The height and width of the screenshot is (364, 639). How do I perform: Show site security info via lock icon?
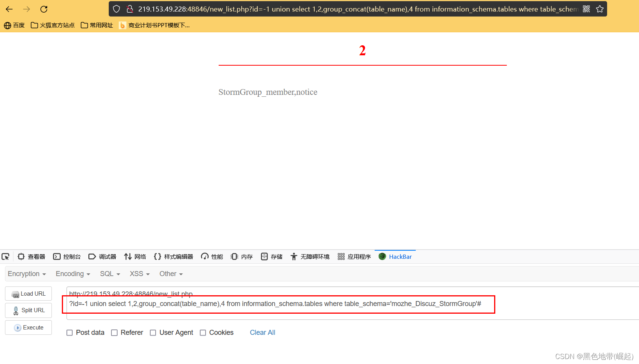click(130, 9)
